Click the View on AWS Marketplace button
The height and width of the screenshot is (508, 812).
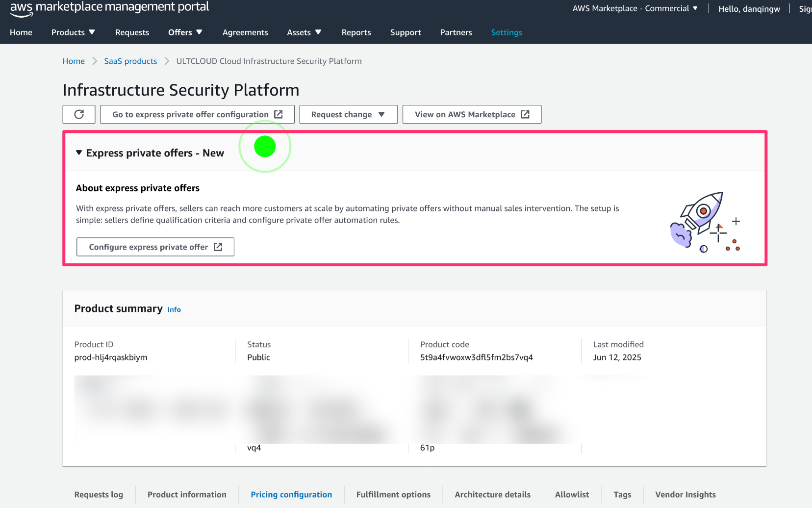472,114
